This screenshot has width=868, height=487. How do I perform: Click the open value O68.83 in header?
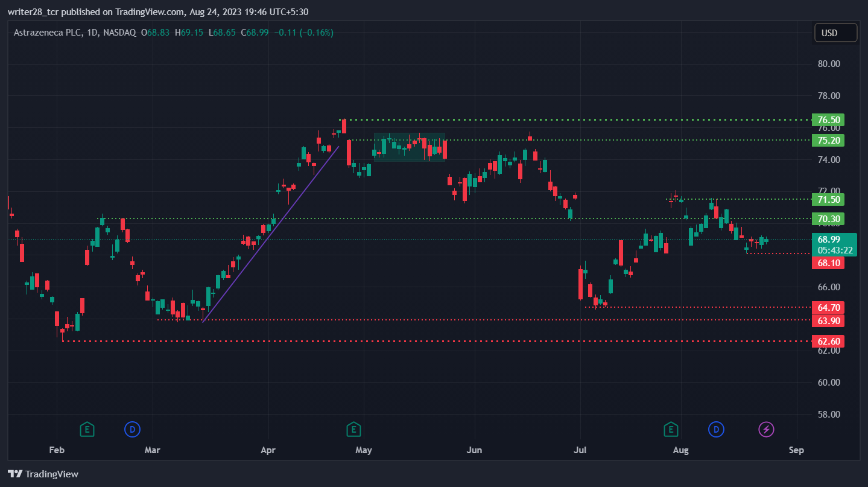point(156,33)
